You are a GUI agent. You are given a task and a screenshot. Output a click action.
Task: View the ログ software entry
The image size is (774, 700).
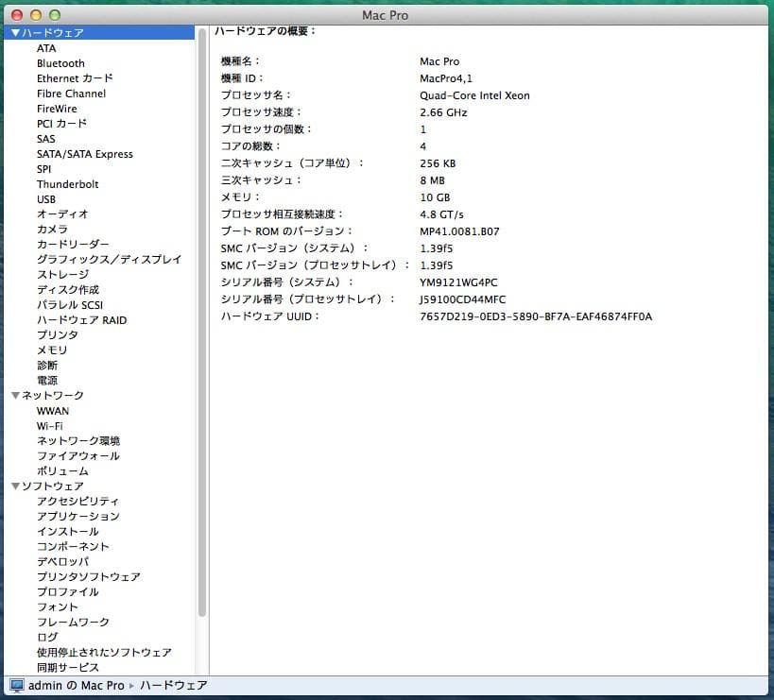point(46,638)
